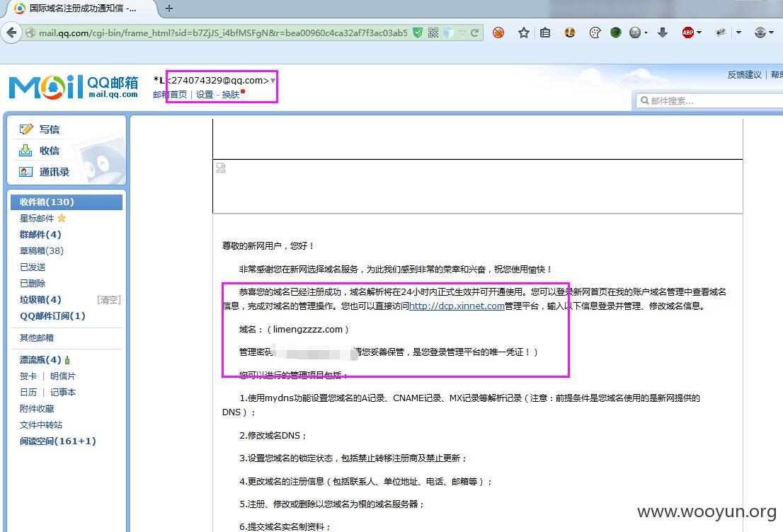
Task: Click the 收信 download icon
Action: [25, 150]
